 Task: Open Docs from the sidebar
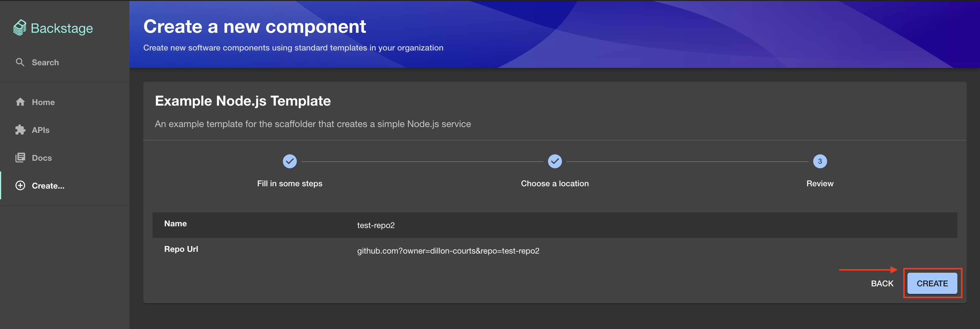41,158
